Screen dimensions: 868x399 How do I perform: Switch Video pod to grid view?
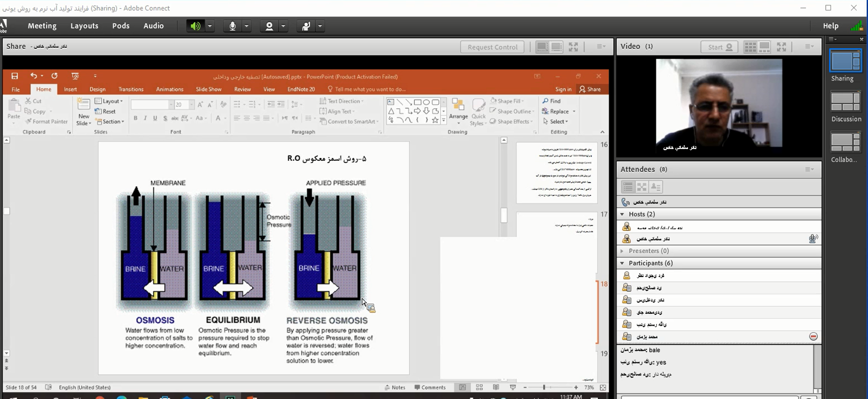(x=750, y=47)
